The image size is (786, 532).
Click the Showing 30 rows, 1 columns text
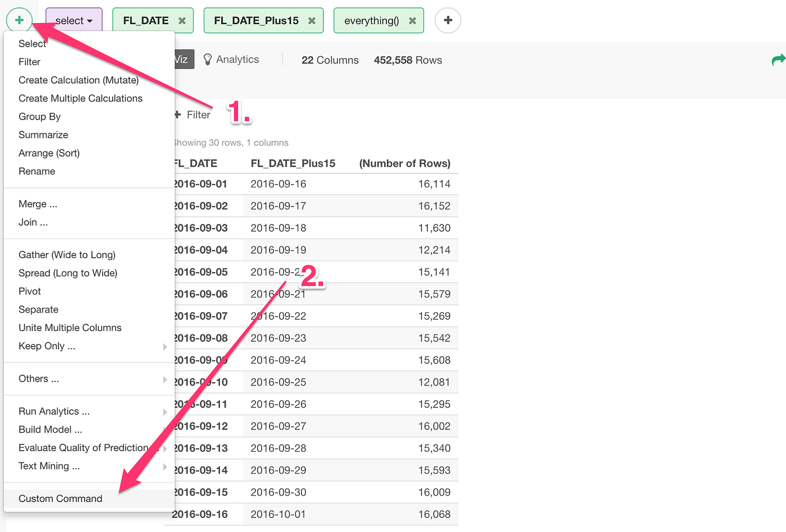[x=230, y=143]
